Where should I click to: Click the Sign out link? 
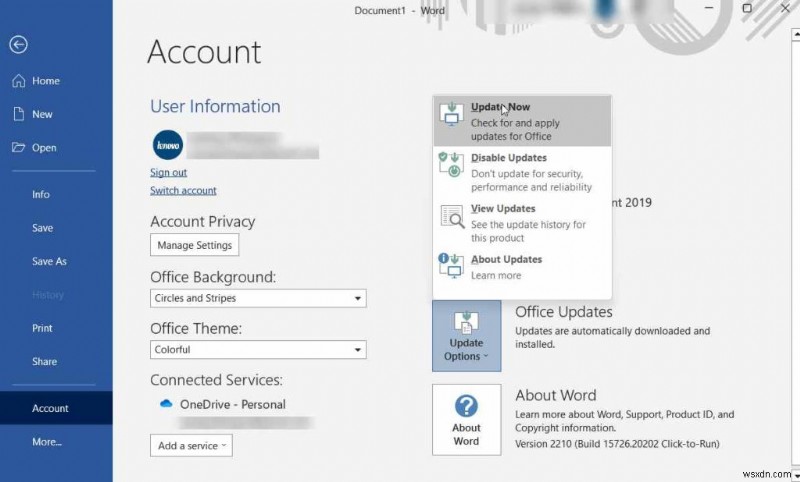point(168,172)
